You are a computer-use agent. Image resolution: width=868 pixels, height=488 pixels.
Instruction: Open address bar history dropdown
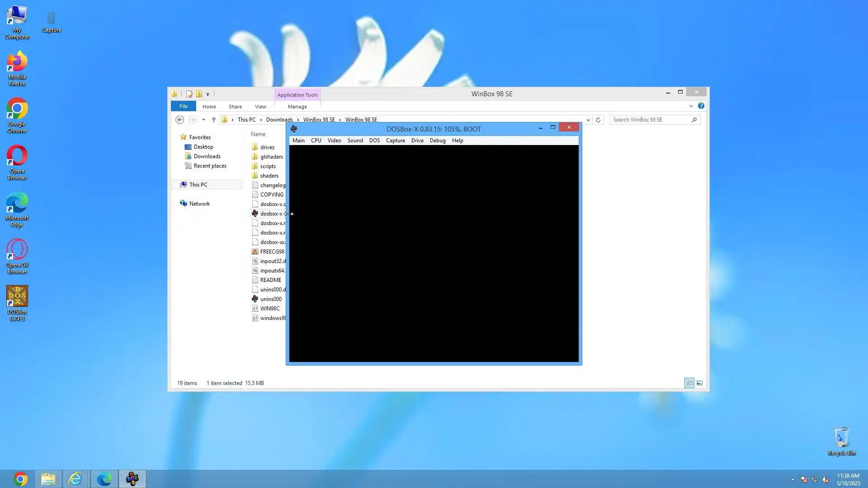point(588,120)
